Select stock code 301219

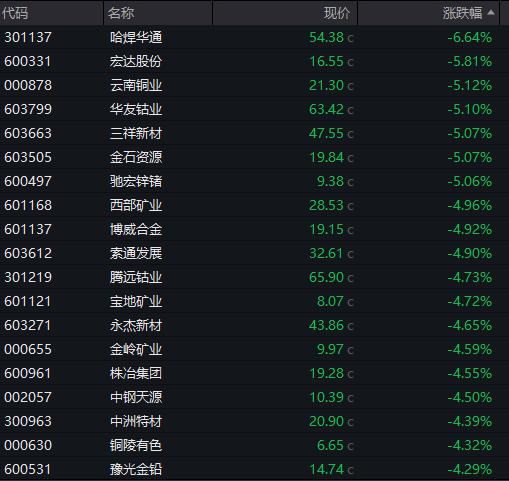point(28,277)
